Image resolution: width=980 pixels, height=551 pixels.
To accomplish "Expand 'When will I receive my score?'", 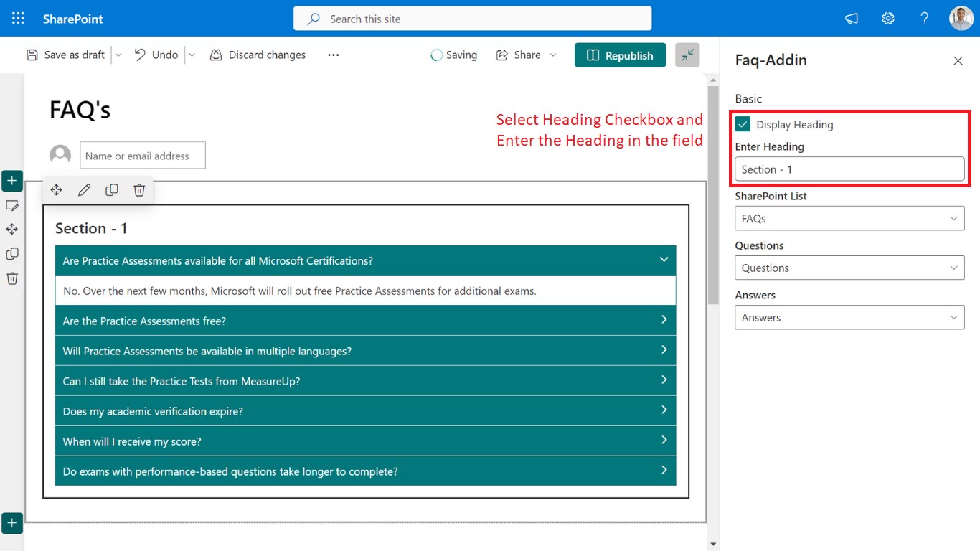I will point(365,441).
